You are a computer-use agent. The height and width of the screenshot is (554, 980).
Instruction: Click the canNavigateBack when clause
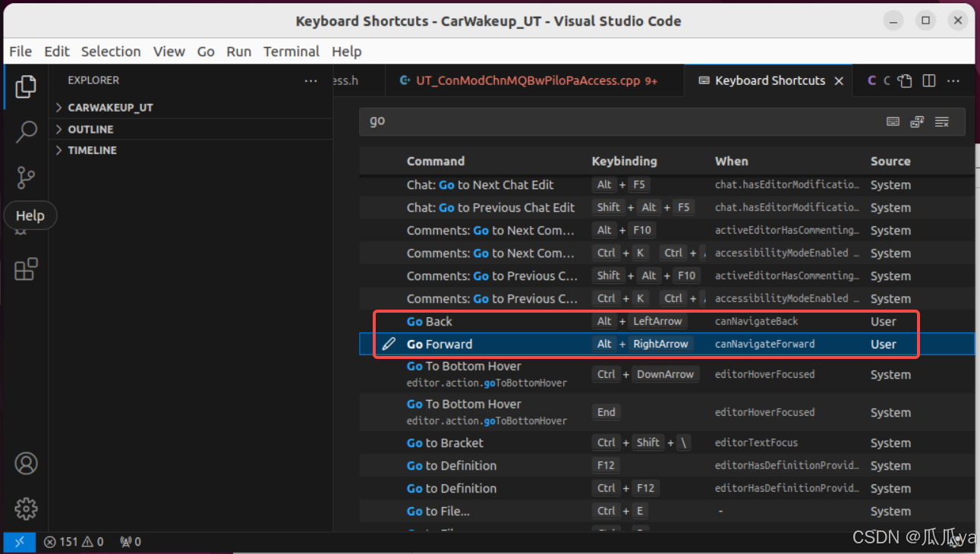click(757, 321)
